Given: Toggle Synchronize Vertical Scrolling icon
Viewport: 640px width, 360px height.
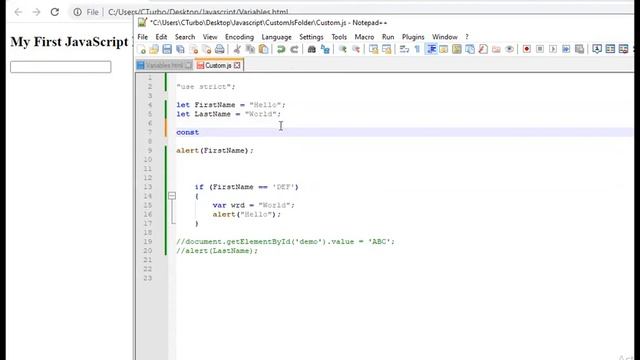Looking at the screenshot, I should click(373, 49).
